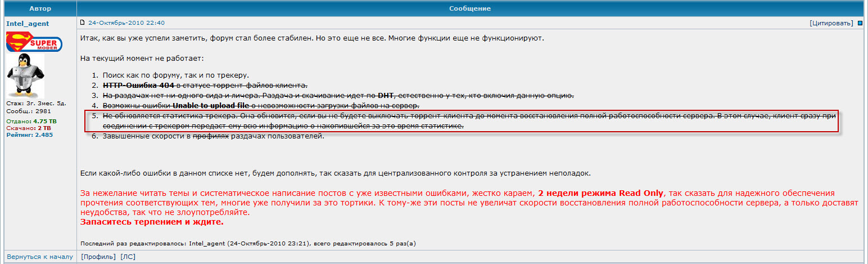Screen dimensions: 868x264
Task: Click the Рейтинг: 2.485 value
Action: [30, 135]
